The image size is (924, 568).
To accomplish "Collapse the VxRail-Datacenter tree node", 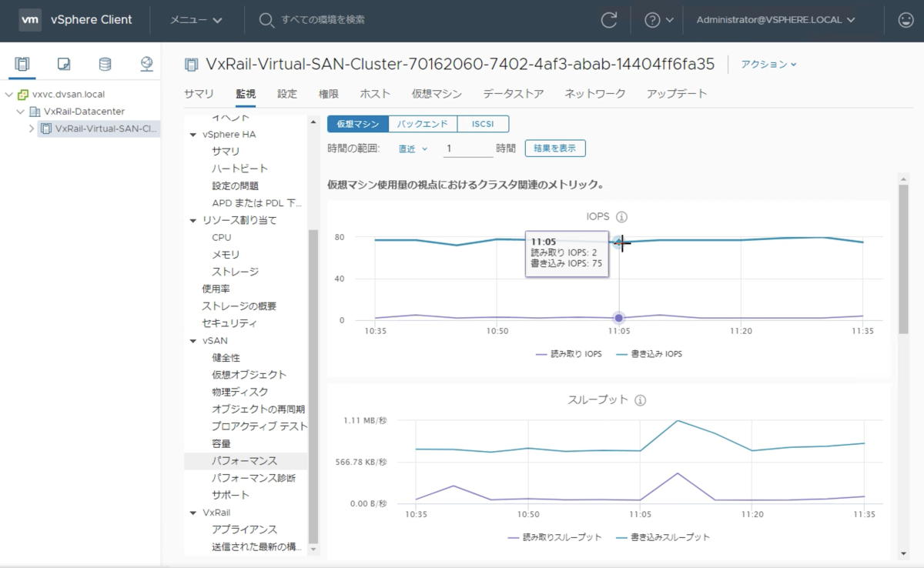I will (21, 112).
